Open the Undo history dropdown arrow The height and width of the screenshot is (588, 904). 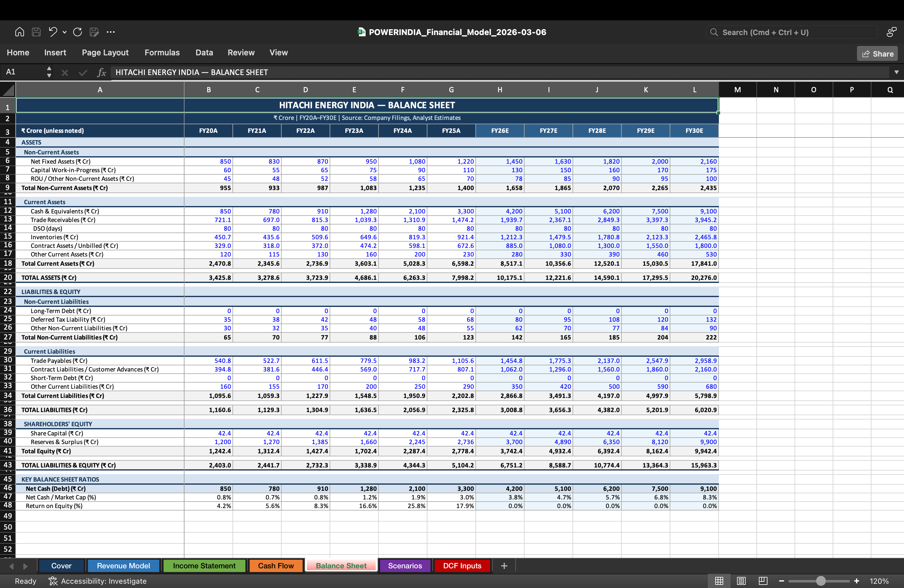65,32
